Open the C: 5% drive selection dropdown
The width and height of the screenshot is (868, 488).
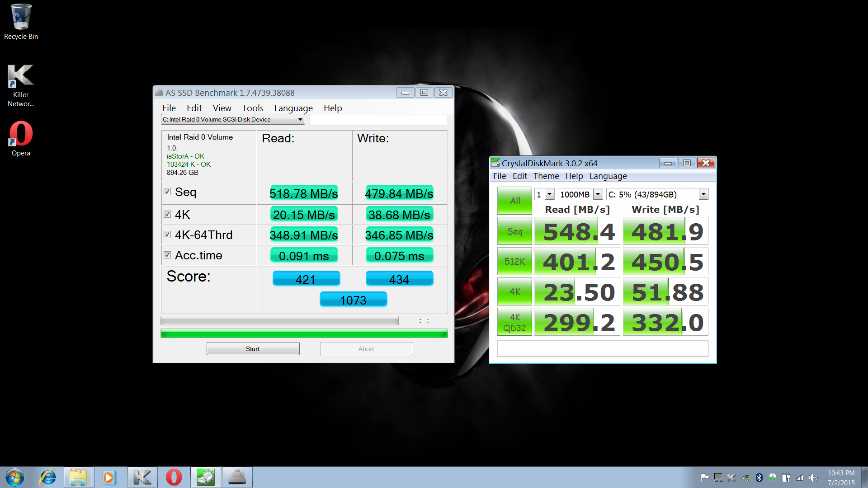(657, 194)
